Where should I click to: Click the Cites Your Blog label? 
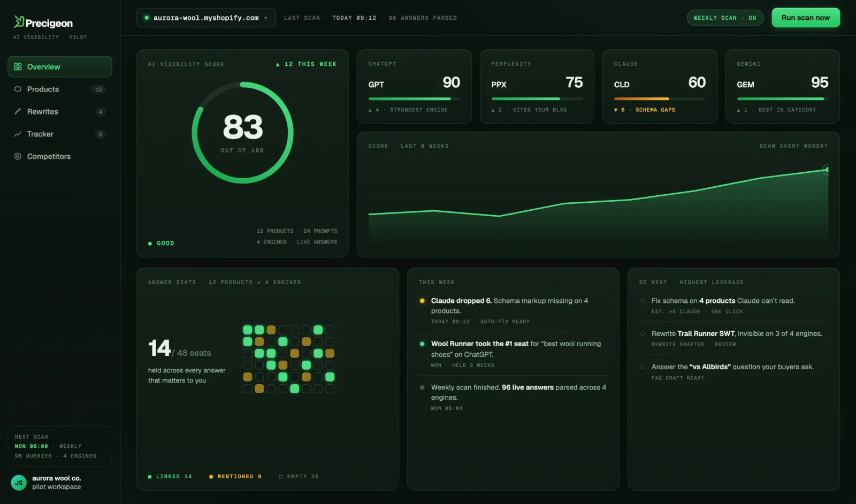click(540, 110)
